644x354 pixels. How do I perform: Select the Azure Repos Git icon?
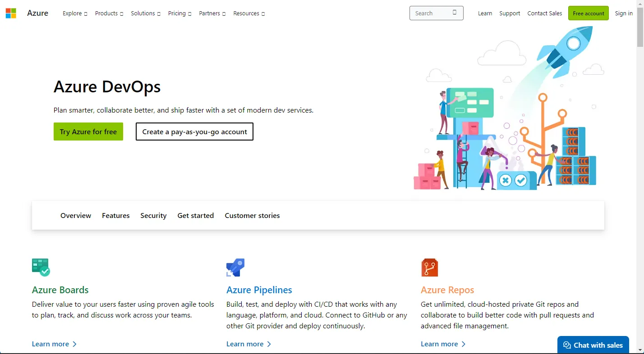429,267
